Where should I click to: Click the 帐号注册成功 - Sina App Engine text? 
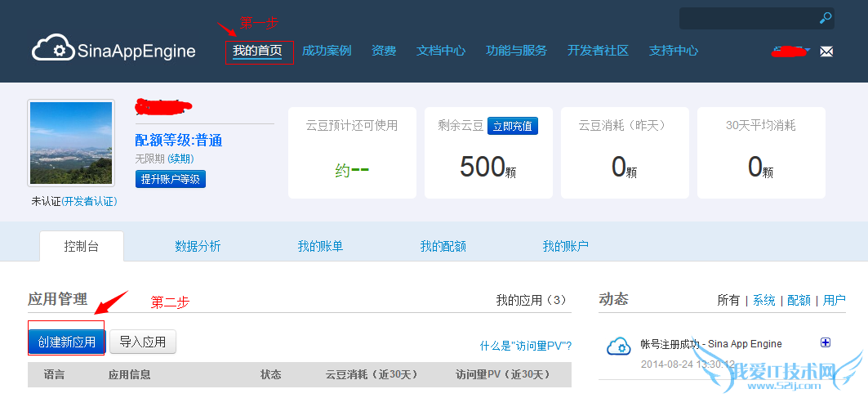[x=710, y=344]
